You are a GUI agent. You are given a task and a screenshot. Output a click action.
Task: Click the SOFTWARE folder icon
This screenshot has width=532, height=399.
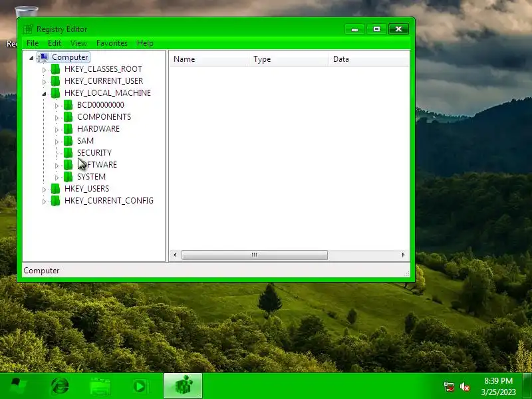click(68, 164)
